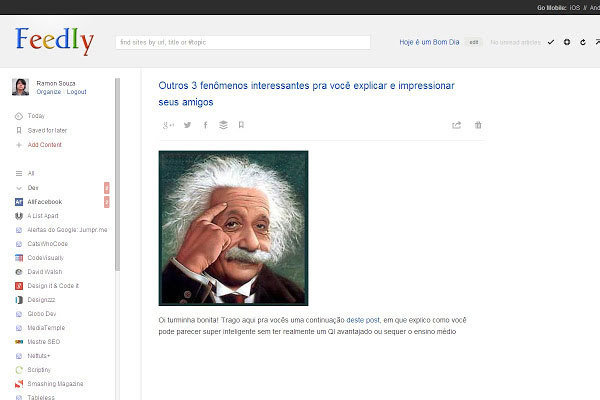Image resolution: width=600 pixels, height=400 pixels.
Task: Click the share arrow icon above the article
Action: point(456,125)
